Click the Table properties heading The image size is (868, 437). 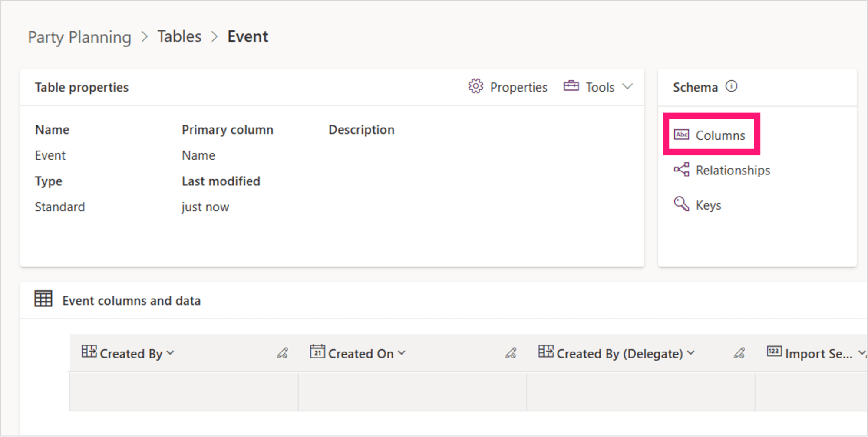[82, 87]
